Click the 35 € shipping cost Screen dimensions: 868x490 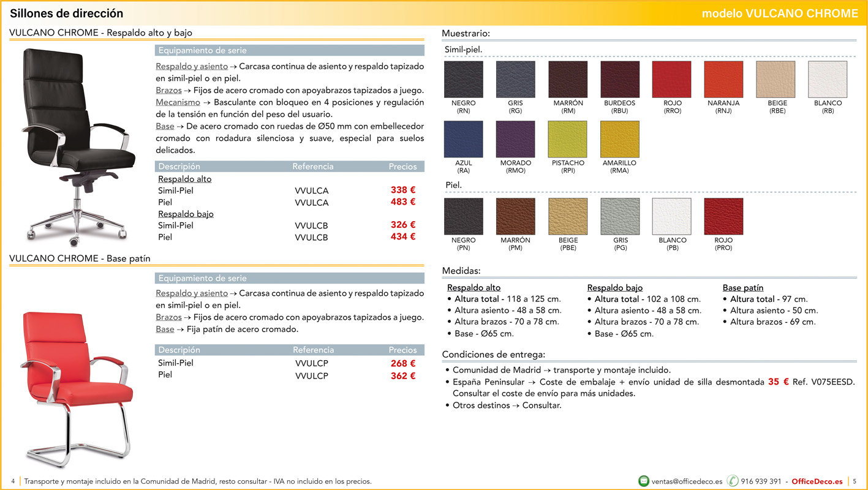(x=778, y=382)
